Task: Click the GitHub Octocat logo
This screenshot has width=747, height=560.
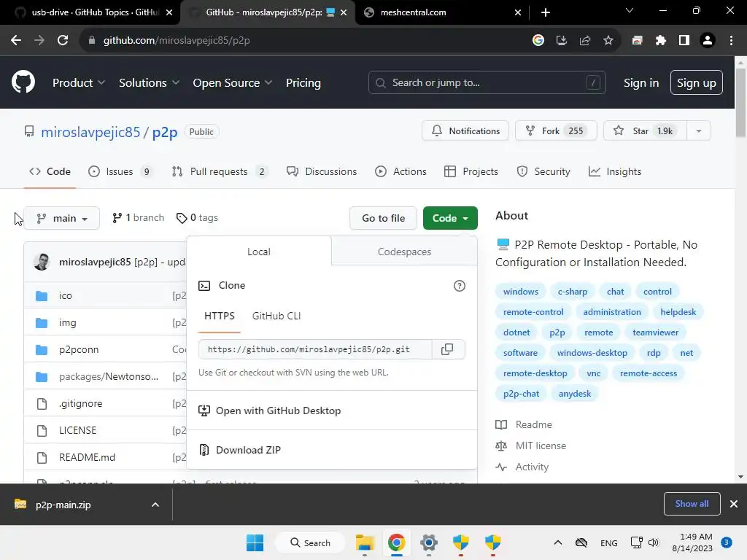Action: (23, 82)
